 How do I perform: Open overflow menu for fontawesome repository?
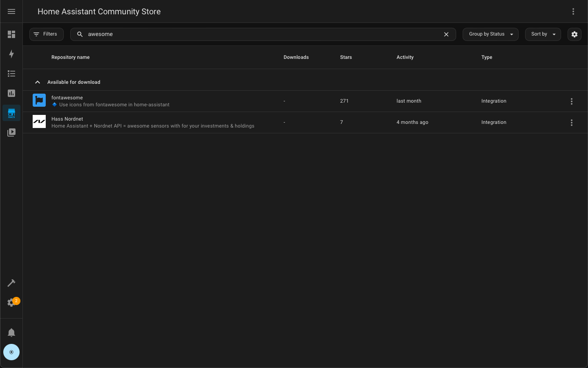click(x=572, y=101)
